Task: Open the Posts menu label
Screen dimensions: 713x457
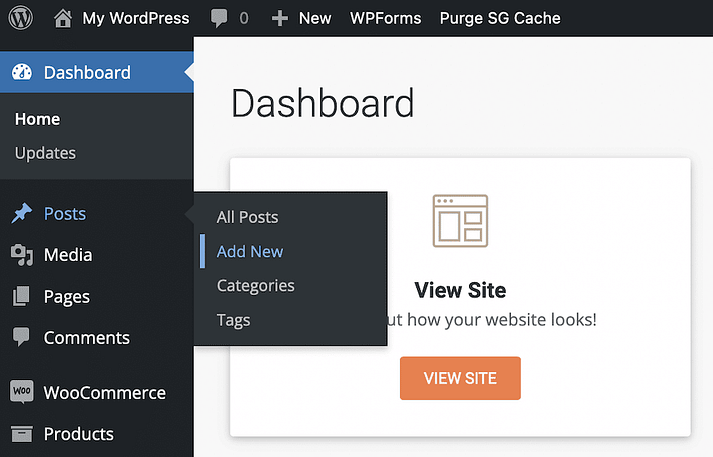Action: [65, 214]
